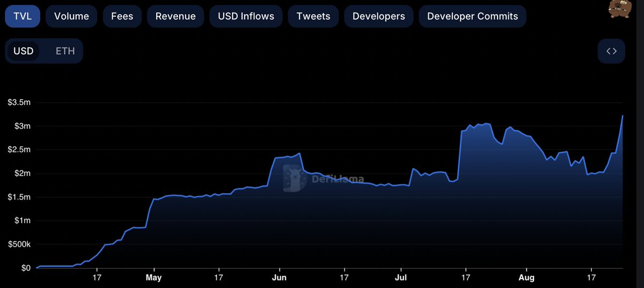Toggle the Developer Commits chip
The height and width of the screenshot is (288, 644).
[x=473, y=16]
